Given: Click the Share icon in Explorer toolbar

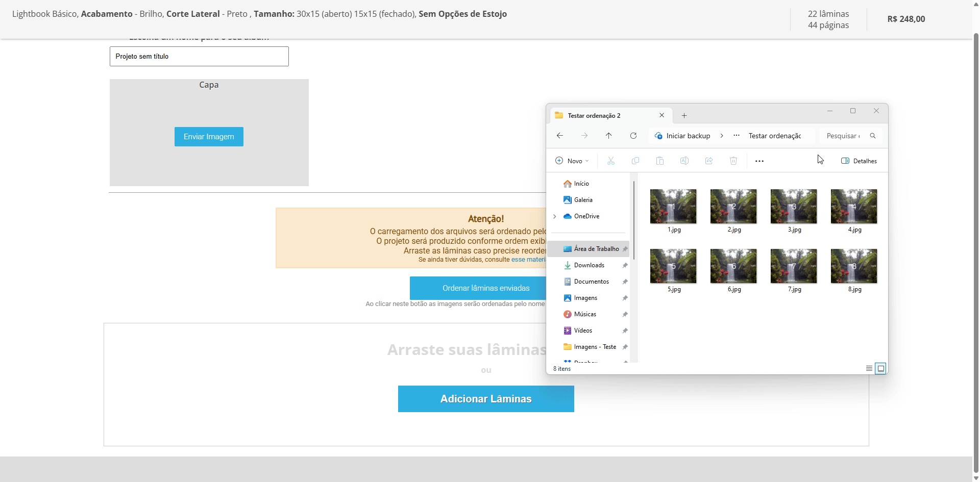Looking at the screenshot, I should point(709,161).
